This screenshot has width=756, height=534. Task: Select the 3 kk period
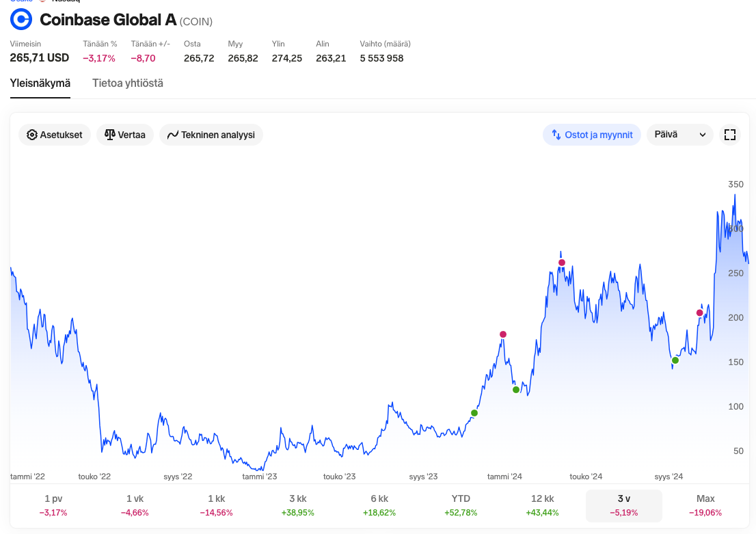coord(298,505)
